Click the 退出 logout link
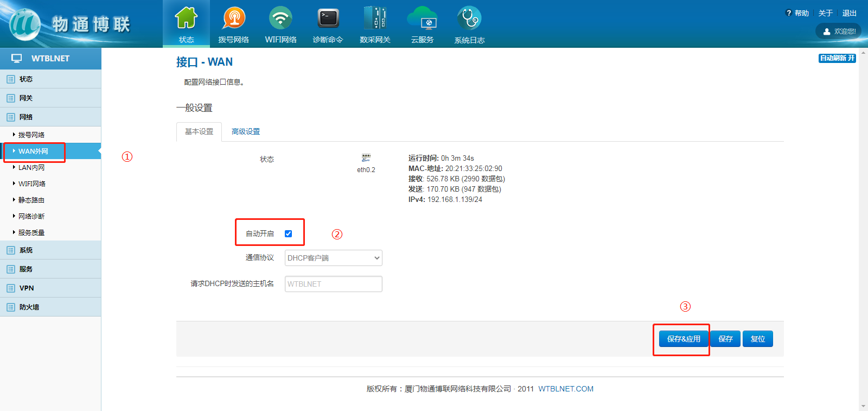Screen dimensions: 868x411 point(850,13)
